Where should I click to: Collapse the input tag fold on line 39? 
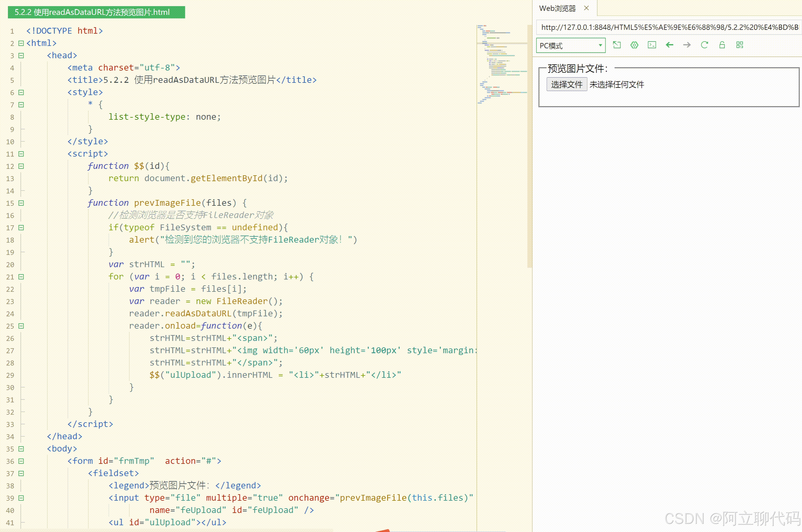tap(21, 498)
